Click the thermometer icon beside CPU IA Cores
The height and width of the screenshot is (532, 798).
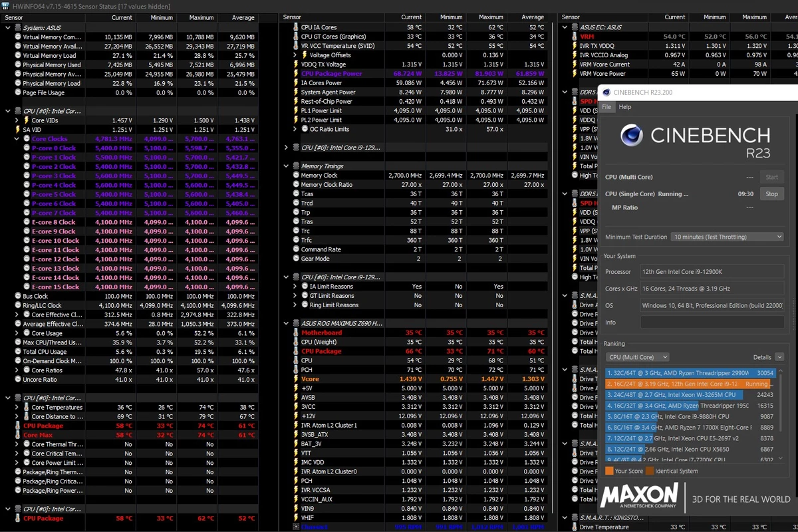coord(295,27)
